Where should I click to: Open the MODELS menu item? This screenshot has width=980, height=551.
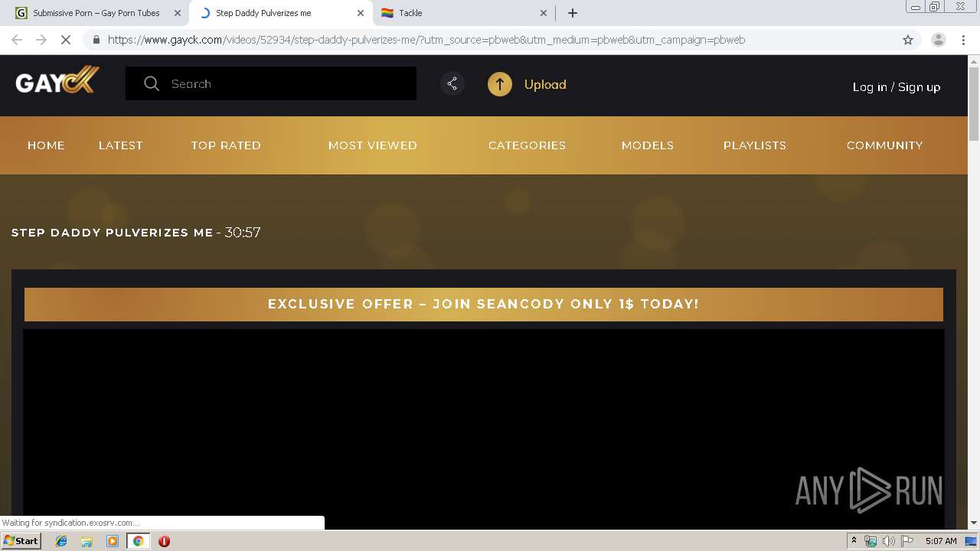point(648,145)
